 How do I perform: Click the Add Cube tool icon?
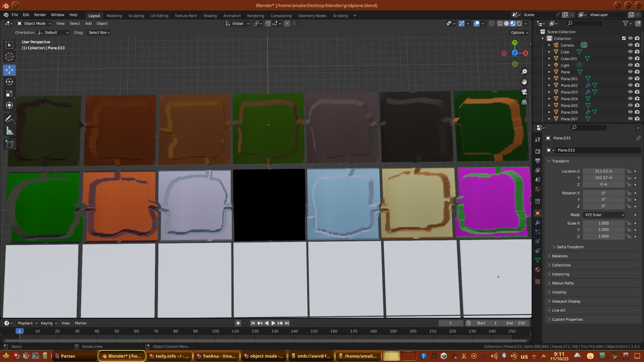coord(9,144)
